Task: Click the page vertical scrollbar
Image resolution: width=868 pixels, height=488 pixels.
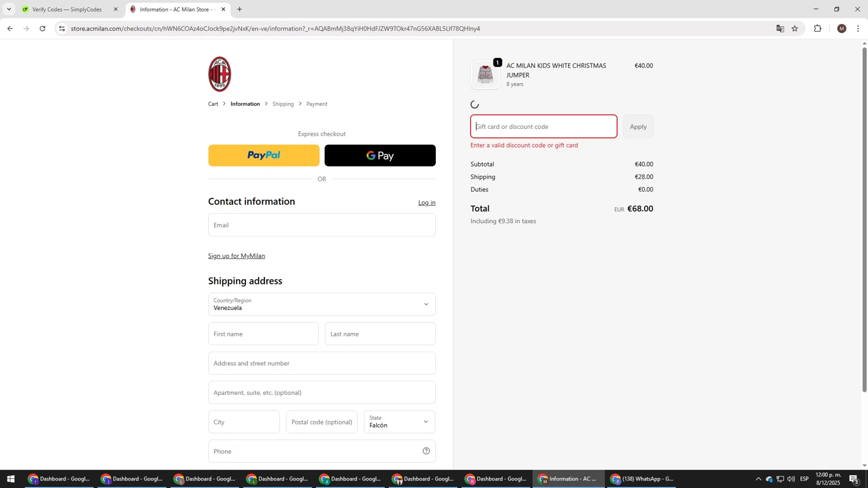Action: (865, 220)
